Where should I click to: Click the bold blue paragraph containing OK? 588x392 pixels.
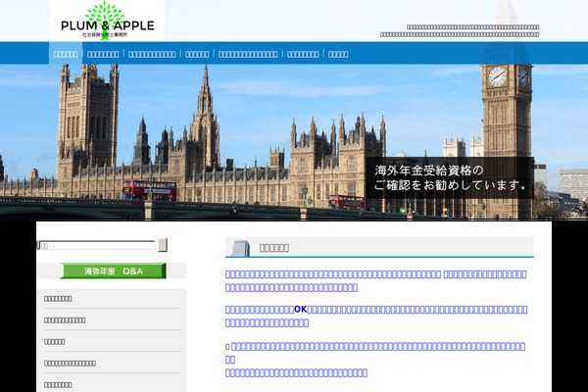pos(376,317)
